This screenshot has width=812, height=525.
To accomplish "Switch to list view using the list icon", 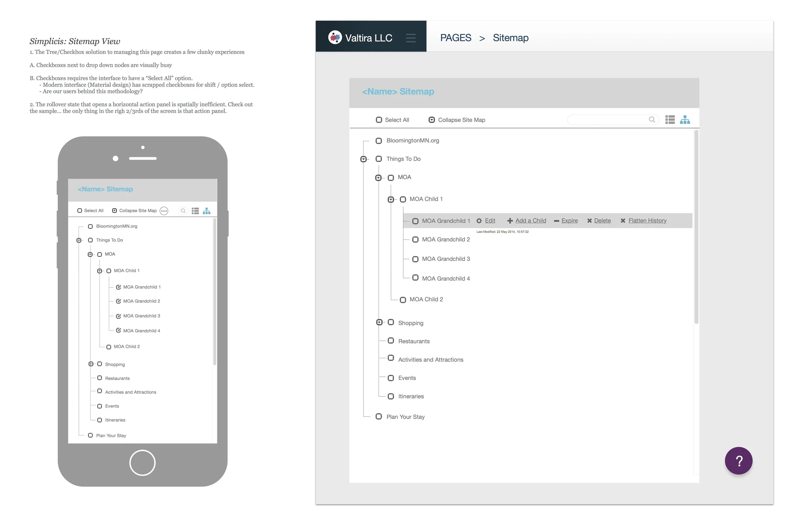I will point(670,120).
